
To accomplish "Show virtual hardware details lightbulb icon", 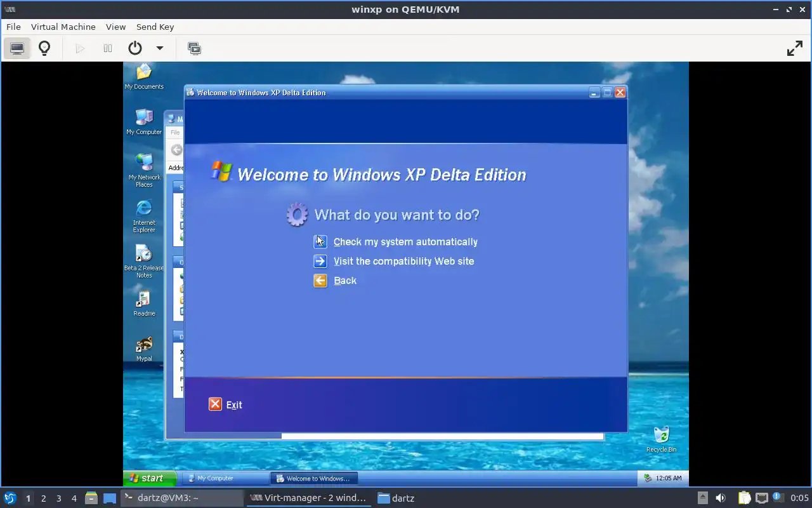I will point(44,48).
